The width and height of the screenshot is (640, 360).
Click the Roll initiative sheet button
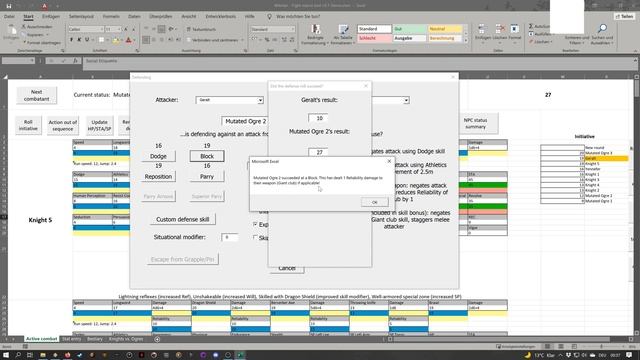pos(28,125)
